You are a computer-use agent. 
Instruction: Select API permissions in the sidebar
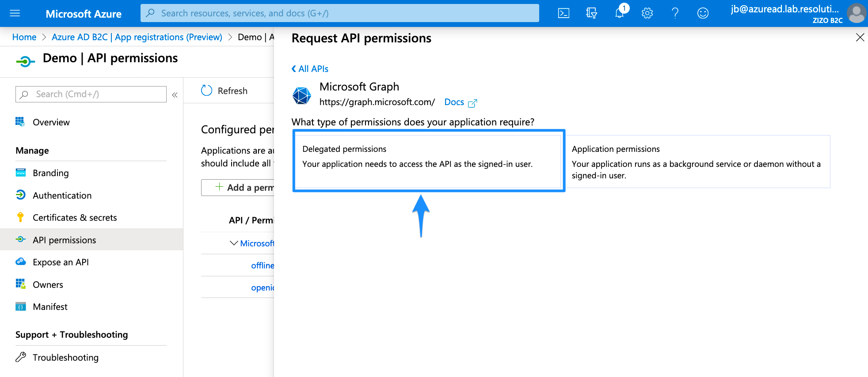click(91, 240)
